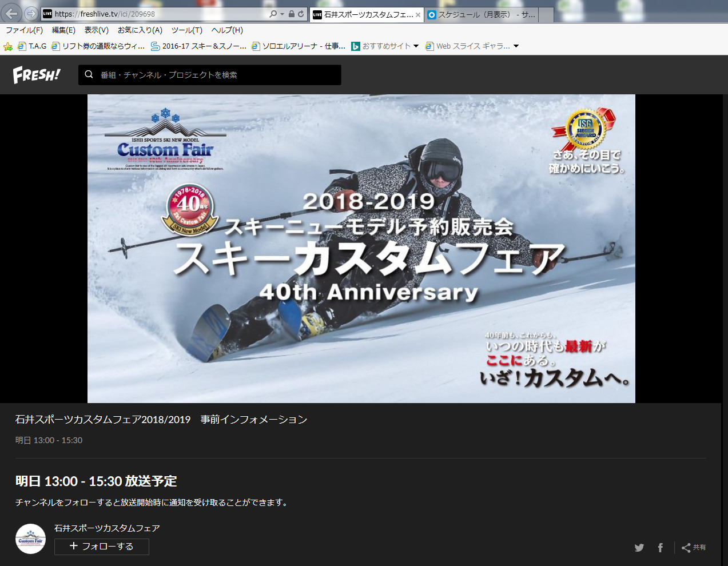This screenshot has width=728, height=566.
Task: Open the blank new tab button
Action: 546,15
